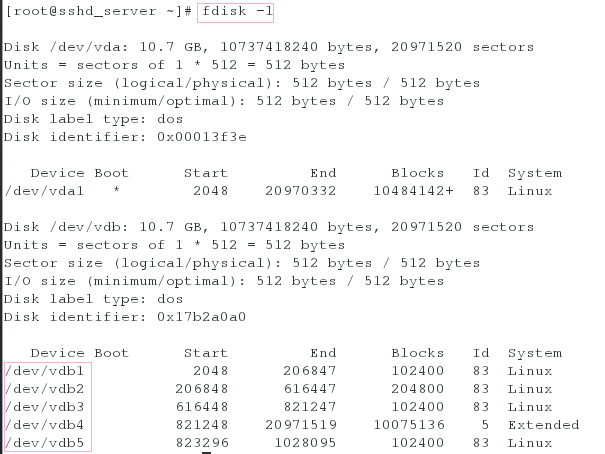Click the 'Device Boot' header of vda table
Screen dimensions: 605x454
79,173
